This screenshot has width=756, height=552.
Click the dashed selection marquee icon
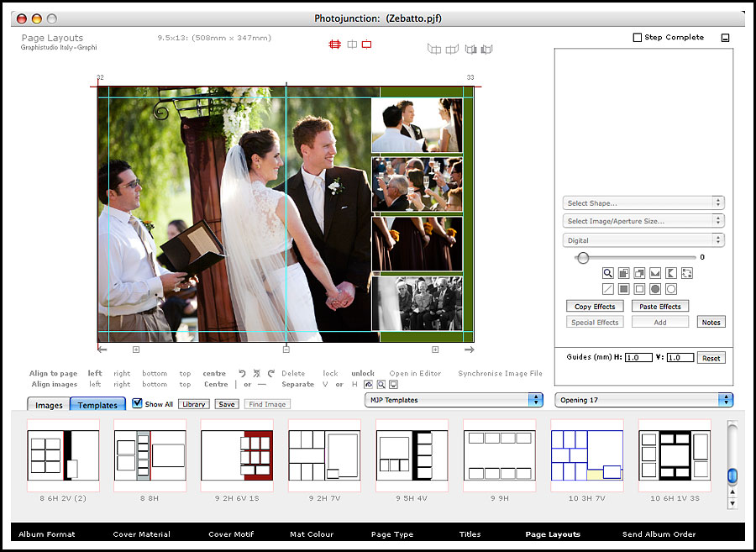(687, 273)
